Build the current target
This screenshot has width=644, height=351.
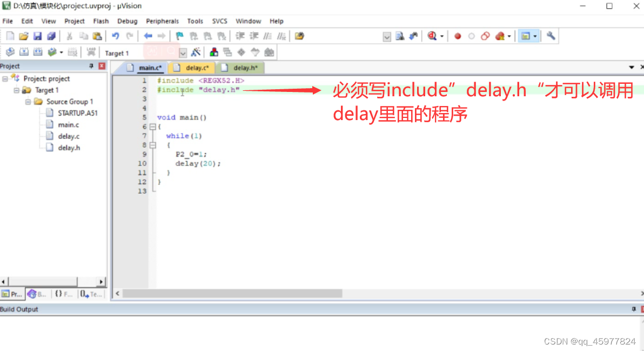coord(24,52)
